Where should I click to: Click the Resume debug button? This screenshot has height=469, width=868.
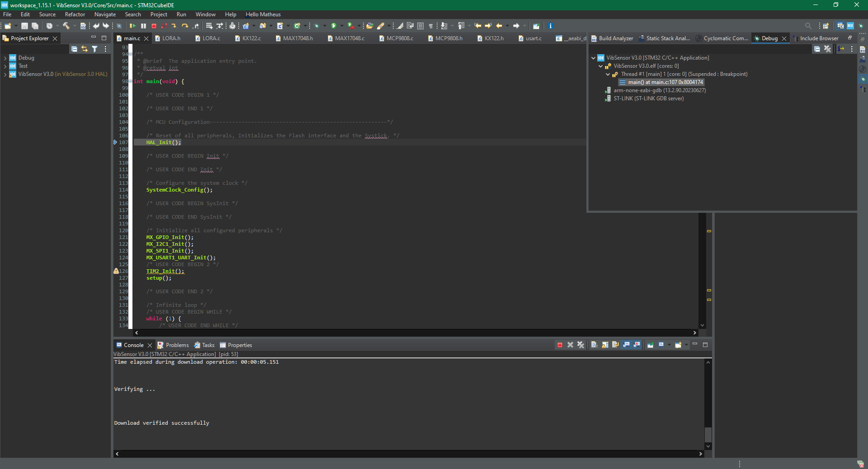pyautogui.click(x=133, y=26)
